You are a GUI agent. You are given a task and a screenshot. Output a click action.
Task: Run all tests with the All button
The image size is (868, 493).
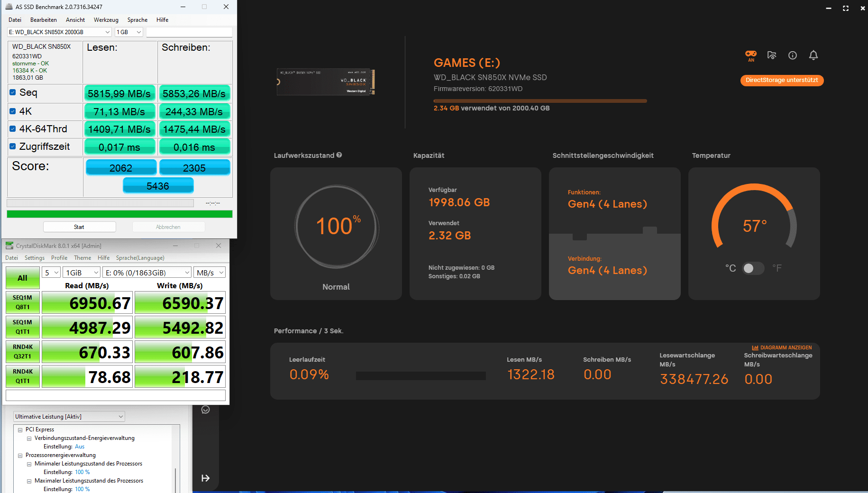[x=22, y=278]
